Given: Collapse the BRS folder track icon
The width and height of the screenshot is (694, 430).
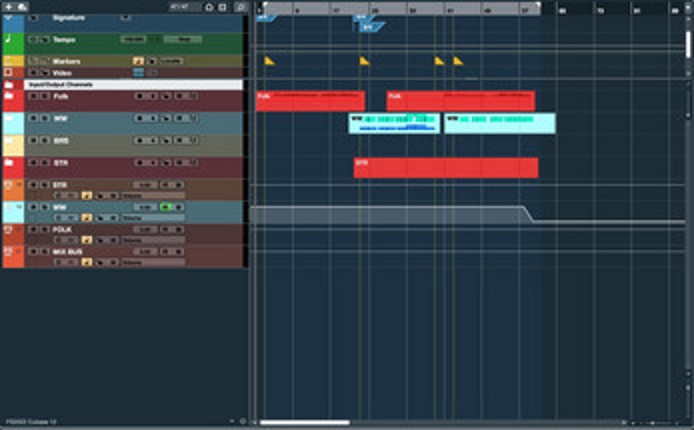Looking at the screenshot, I should click(9, 140).
